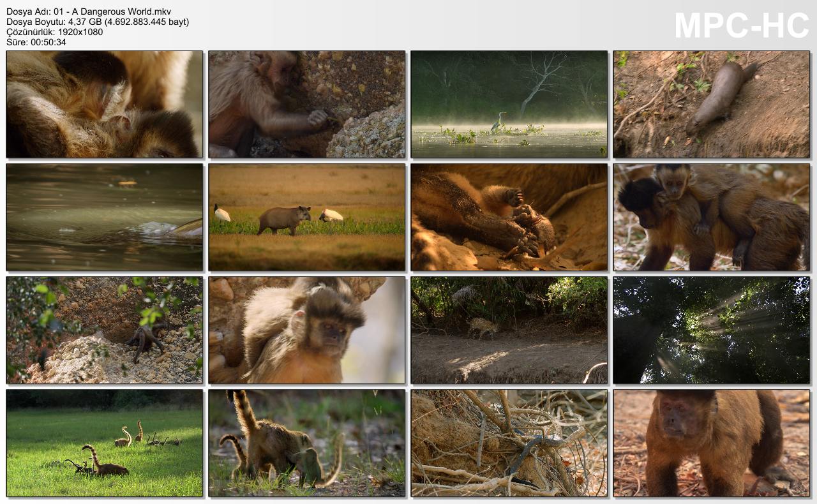
Task: Open the thumbnail of monkey gripping rock with hand
Action: coord(307,105)
